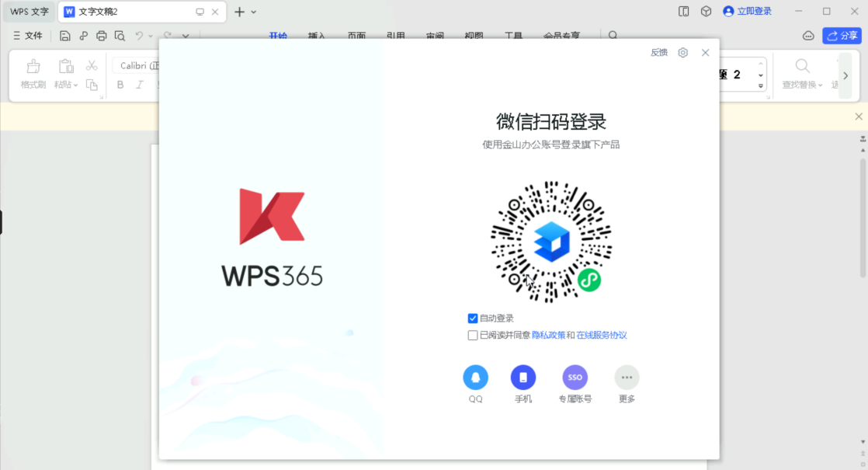Toggle bold formatting

(x=120, y=84)
